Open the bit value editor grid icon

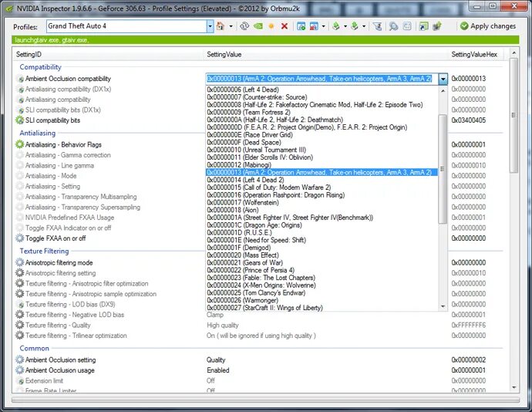407,26
